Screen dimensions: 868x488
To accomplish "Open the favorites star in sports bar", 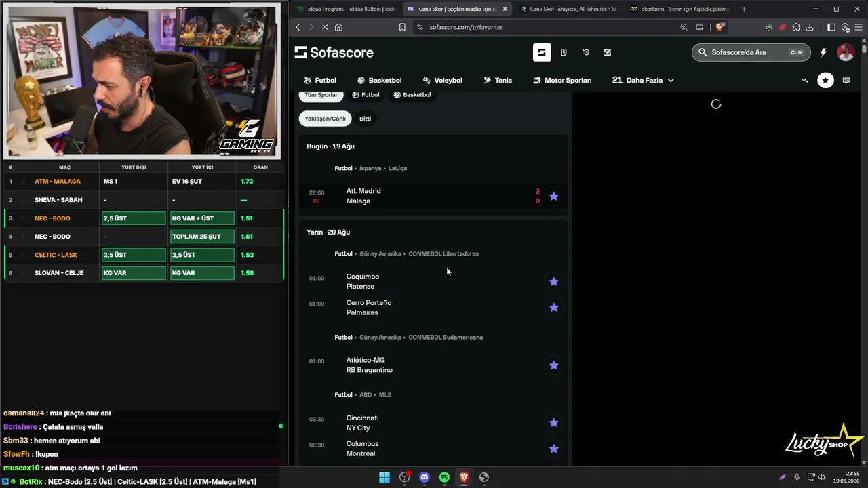I will pyautogui.click(x=825, y=80).
